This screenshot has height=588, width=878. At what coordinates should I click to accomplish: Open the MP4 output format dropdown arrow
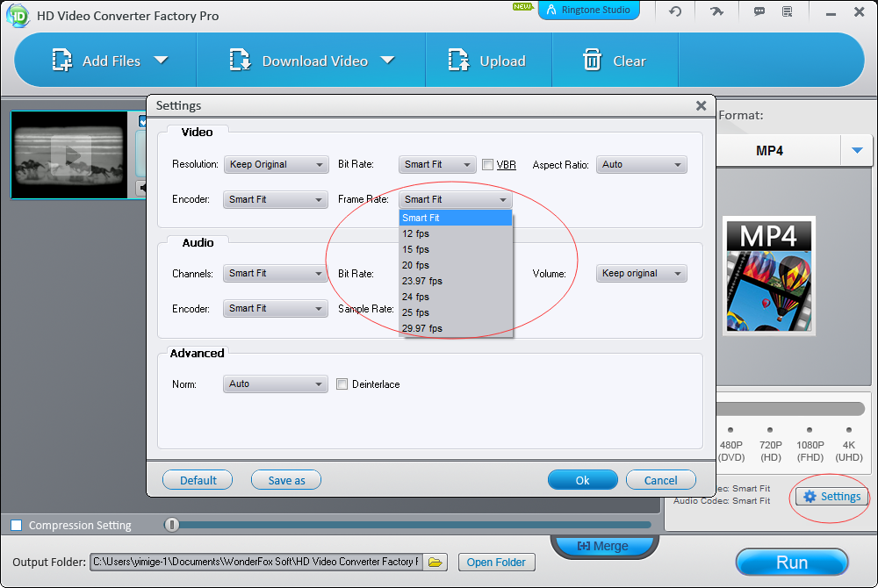point(857,150)
